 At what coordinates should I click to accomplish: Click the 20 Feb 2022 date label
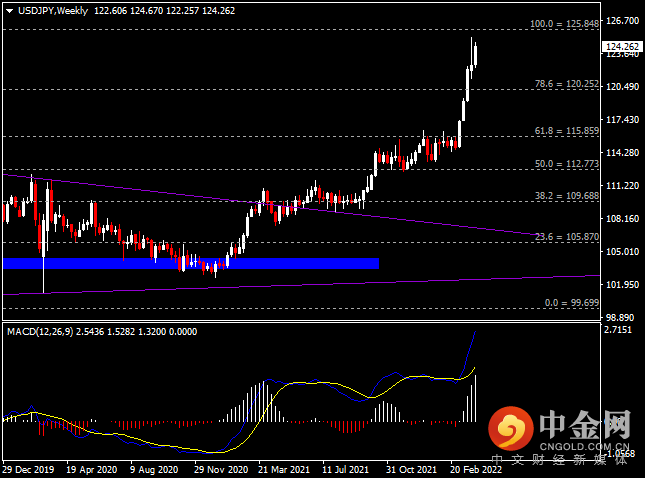pyautogui.click(x=476, y=469)
